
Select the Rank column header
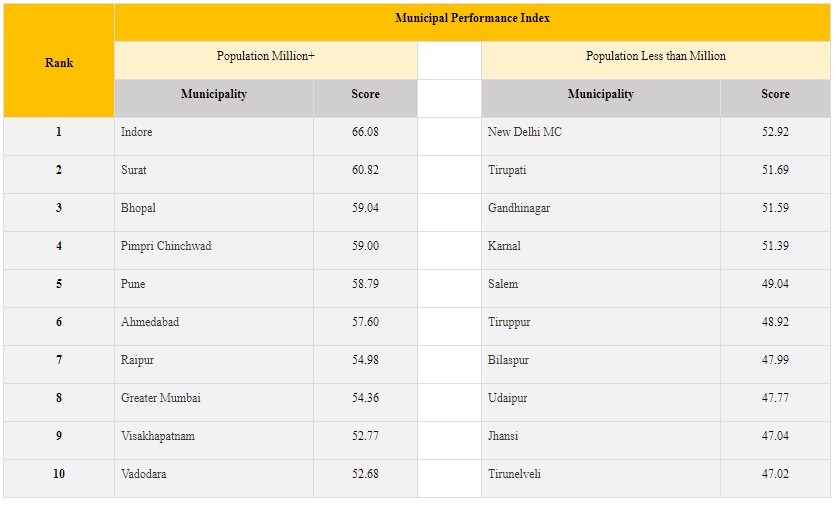coord(59,60)
